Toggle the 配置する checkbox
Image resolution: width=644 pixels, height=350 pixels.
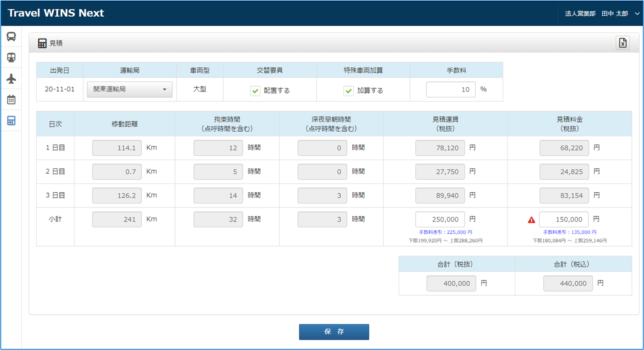255,91
